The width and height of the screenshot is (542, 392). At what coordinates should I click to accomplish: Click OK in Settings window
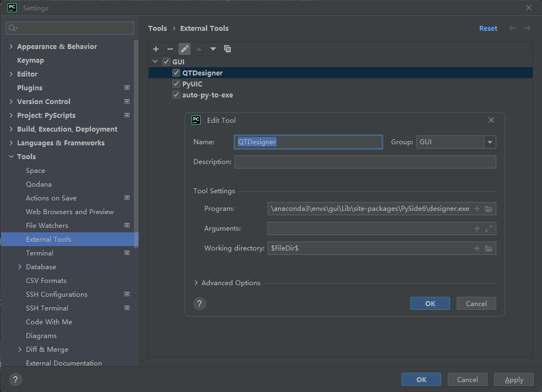coord(421,379)
